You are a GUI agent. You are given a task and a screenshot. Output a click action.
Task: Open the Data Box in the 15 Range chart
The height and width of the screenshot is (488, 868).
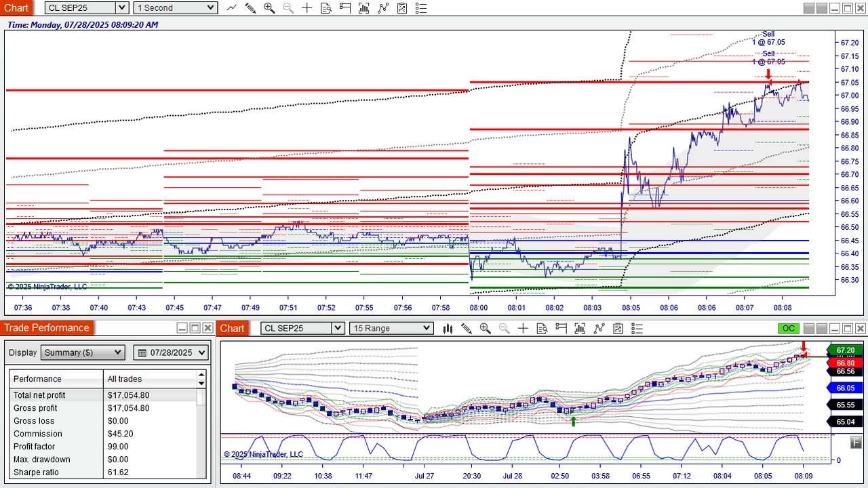542,328
